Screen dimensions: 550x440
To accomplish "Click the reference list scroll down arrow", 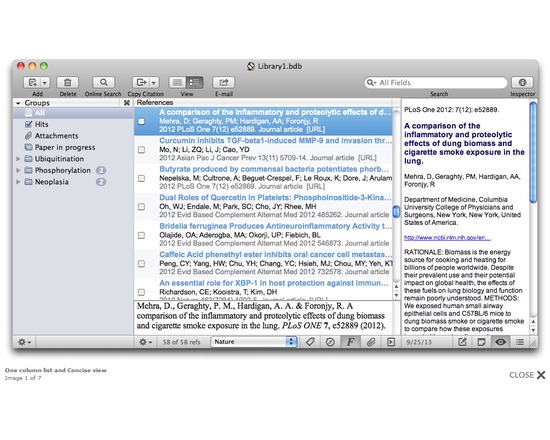I will click(x=396, y=295).
